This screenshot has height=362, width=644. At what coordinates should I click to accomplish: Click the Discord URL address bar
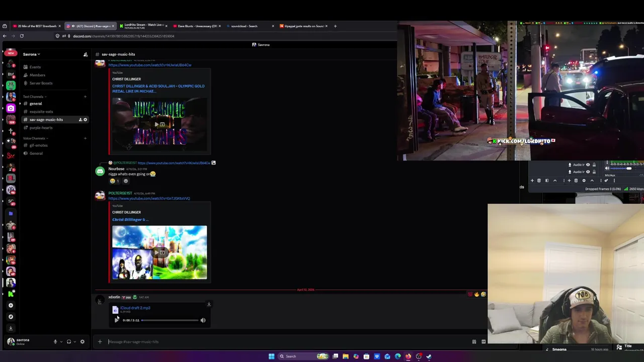pos(124,36)
